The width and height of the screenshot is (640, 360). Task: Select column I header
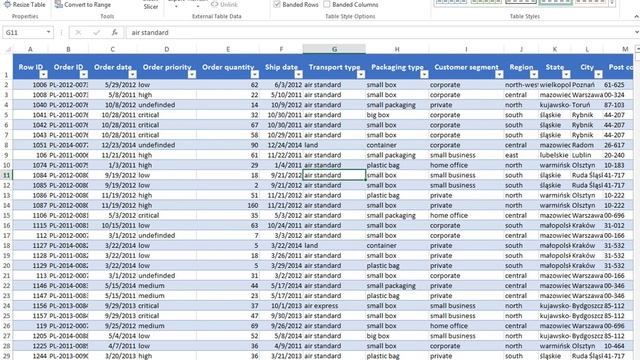[467, 49]
